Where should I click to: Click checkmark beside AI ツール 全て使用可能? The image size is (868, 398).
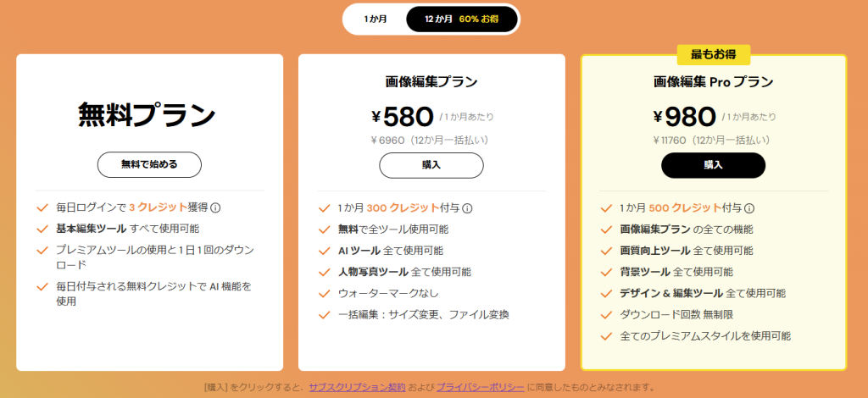[x=323, y=251]
